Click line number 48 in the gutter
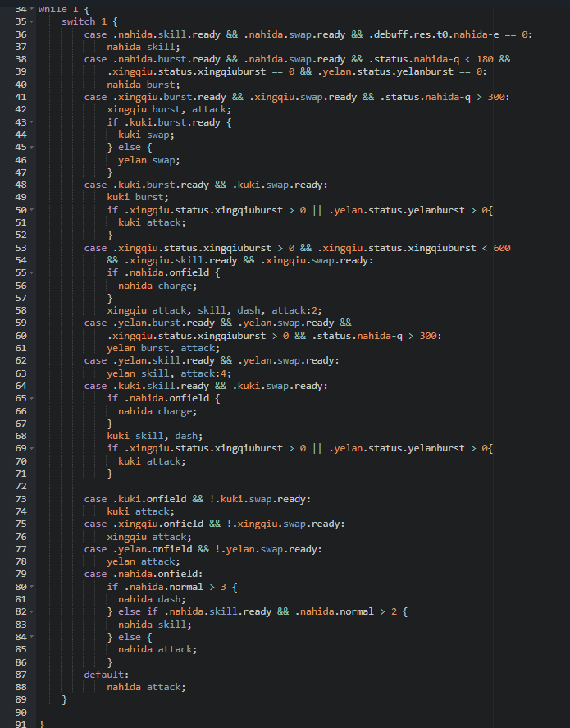The height and width of the screenshot is (728, 570). coord(21,185)
